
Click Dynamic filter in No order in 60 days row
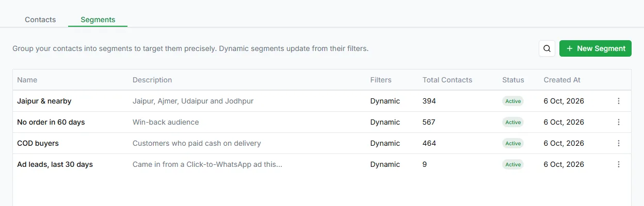[x=385, y=122]
